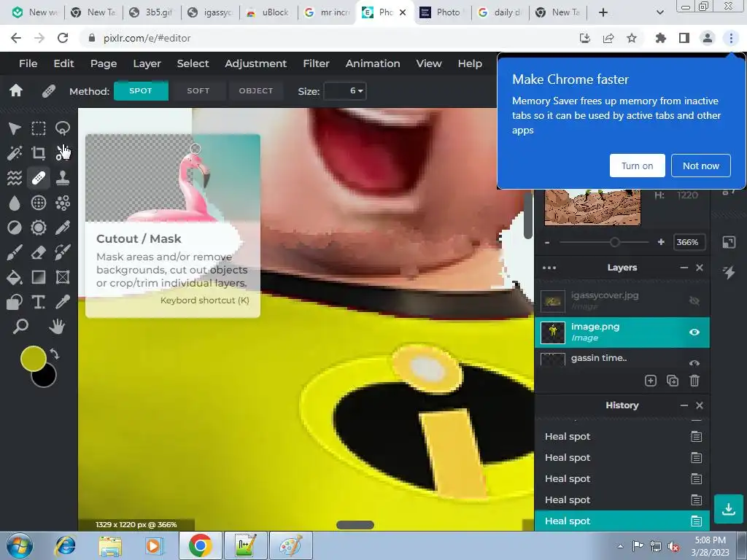Zoom in with navigator plus button

(x=661, y=242)
